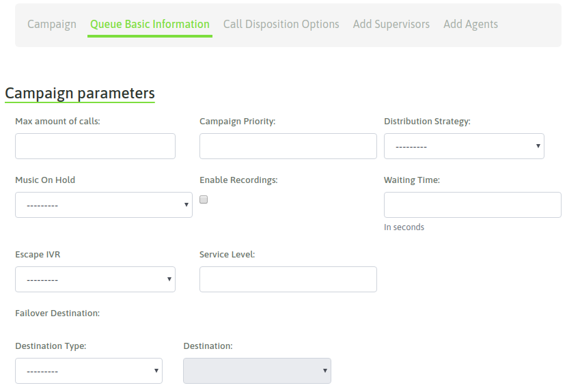The image size is (567, 392).
Task: Open the Call Disposition Options tab
Action: pos(281,24)
